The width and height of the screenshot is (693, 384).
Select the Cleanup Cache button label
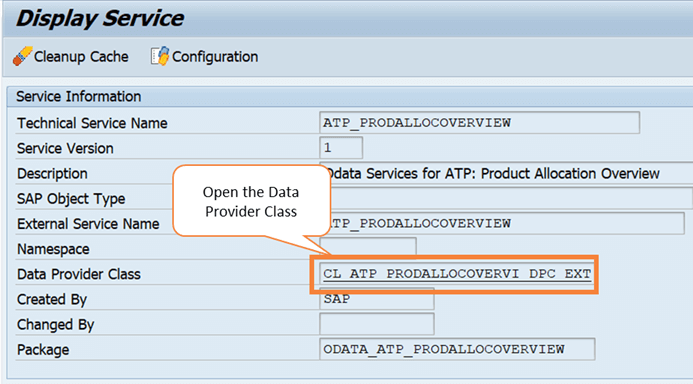81,57
